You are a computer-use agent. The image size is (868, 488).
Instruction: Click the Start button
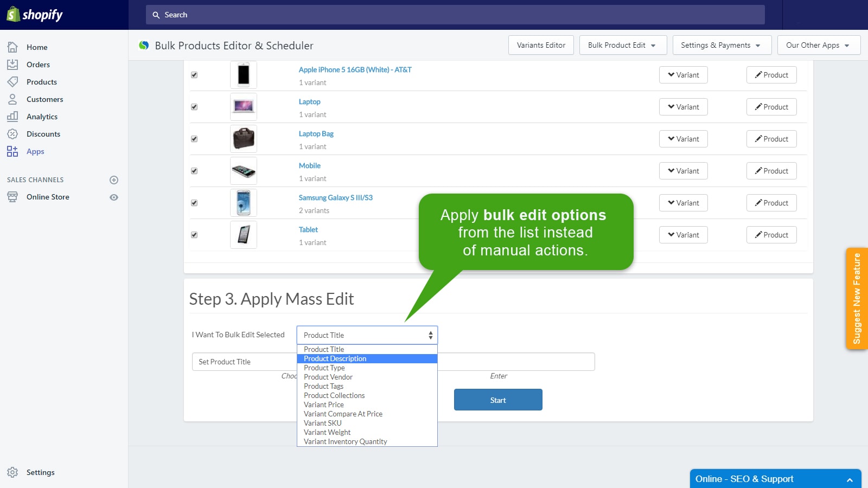(x=498, y=400)
